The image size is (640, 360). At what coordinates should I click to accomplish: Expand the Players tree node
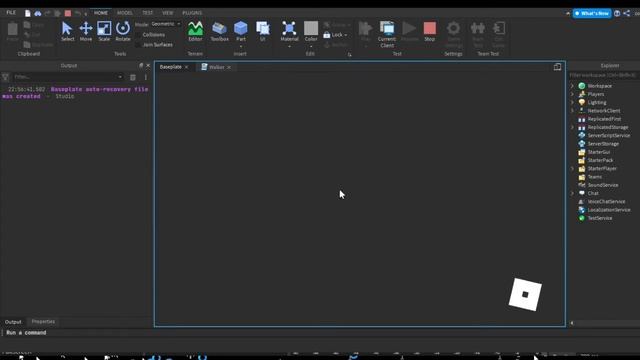(x=572, y=94)
